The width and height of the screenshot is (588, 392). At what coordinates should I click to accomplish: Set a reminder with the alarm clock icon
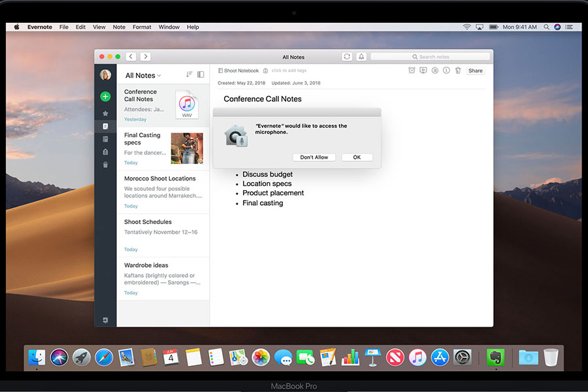tap(412, 71)
